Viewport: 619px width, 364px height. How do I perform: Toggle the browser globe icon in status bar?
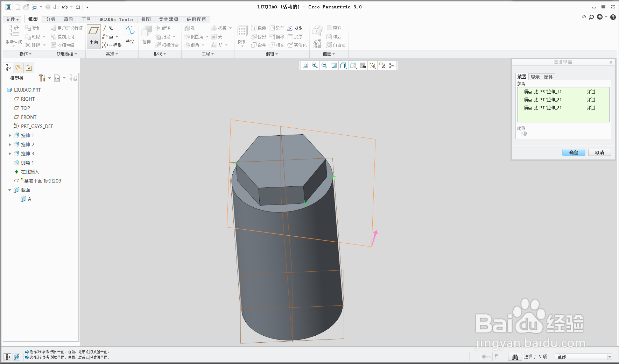coord(16,357)
